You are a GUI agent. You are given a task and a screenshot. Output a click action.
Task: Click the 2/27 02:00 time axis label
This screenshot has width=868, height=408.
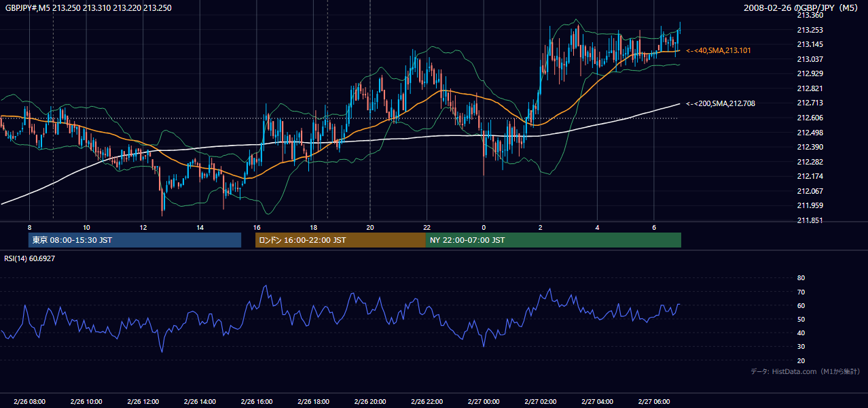click(541, 402)
